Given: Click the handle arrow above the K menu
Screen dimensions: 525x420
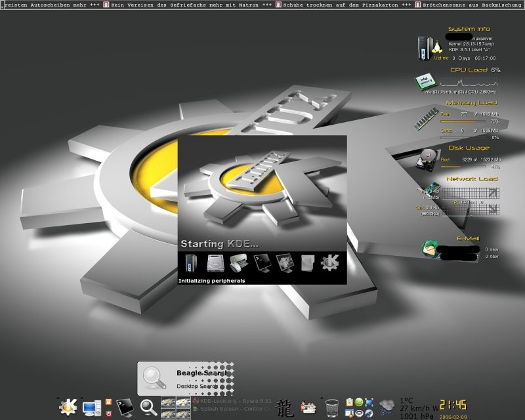Looking at the screenshot, I should pos(58,398).
